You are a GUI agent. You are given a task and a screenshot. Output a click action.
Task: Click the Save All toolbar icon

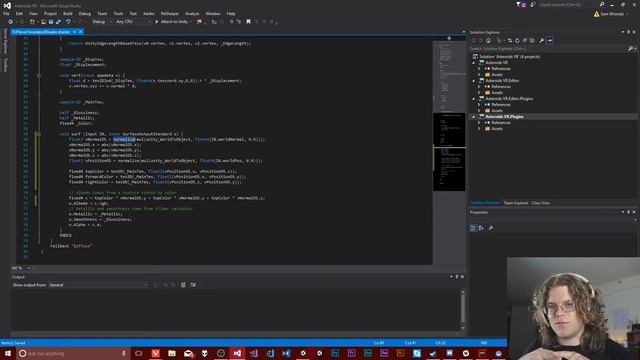point(58,22)
